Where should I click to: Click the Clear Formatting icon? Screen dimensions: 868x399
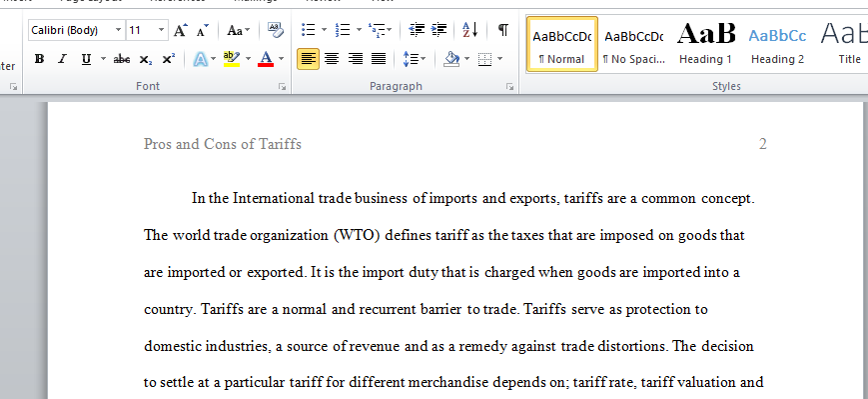click(275, 30)
